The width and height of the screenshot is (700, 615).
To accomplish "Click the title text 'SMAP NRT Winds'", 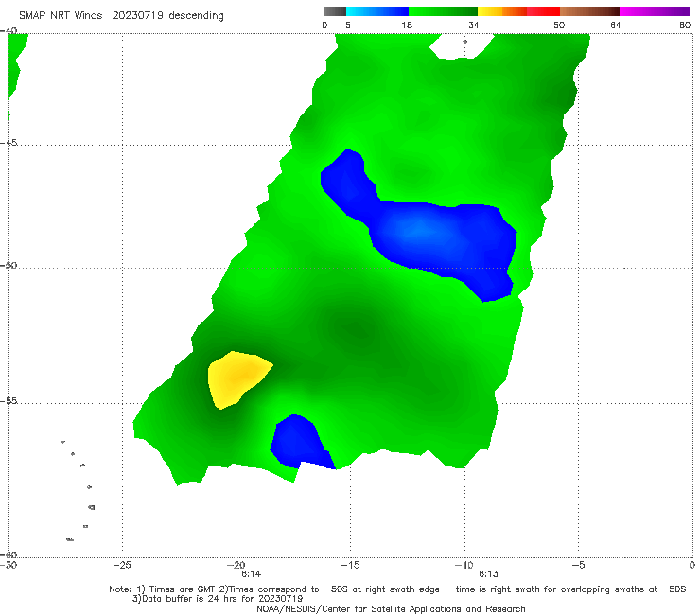I will coord(61,16).
